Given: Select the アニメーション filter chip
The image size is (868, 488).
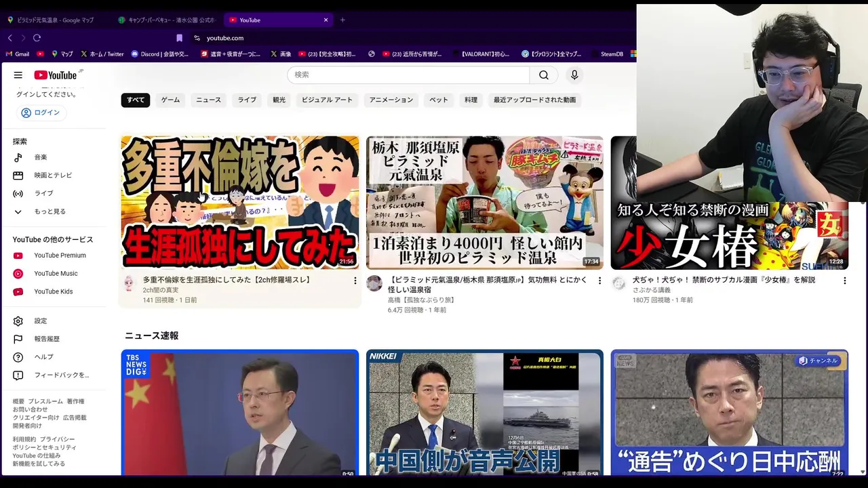Looking at the screenshot, I should click(391, 100).
